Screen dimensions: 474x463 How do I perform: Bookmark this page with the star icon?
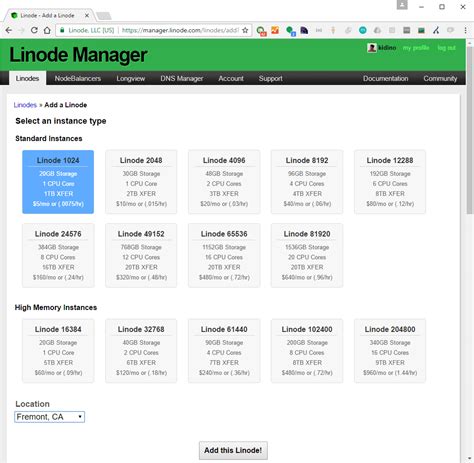[245, 30]
